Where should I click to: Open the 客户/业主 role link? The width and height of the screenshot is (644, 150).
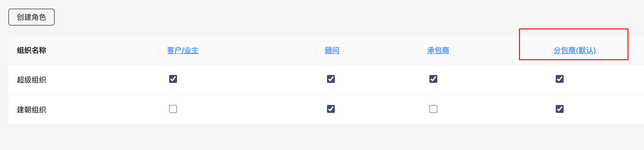point(183,50)
